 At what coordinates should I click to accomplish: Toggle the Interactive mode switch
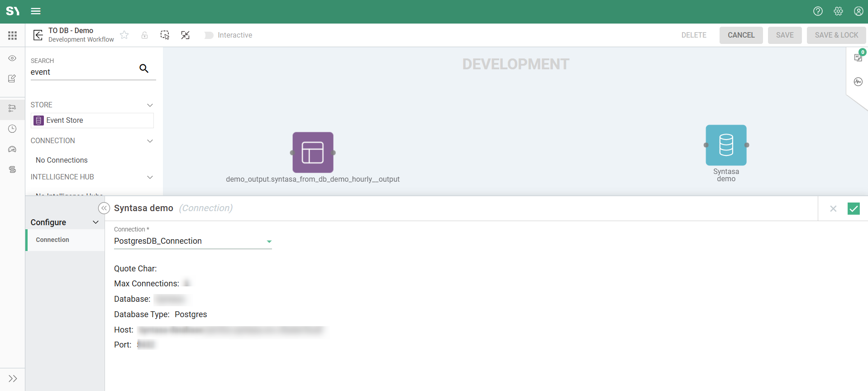click(x=209, y=35)
